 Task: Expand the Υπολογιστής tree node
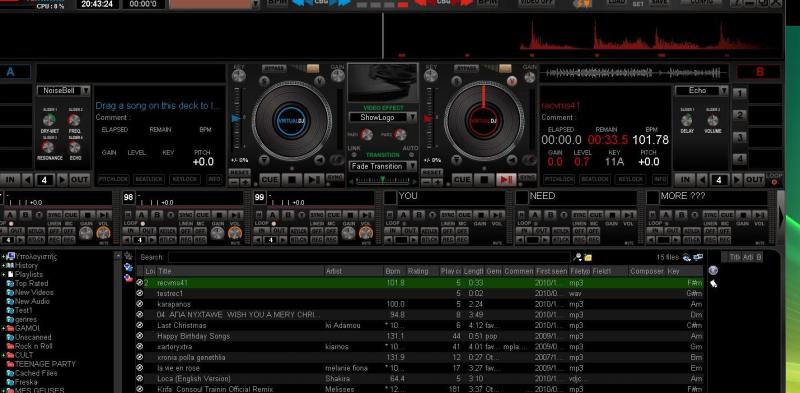pyautogui.click(x=3, y=257)
